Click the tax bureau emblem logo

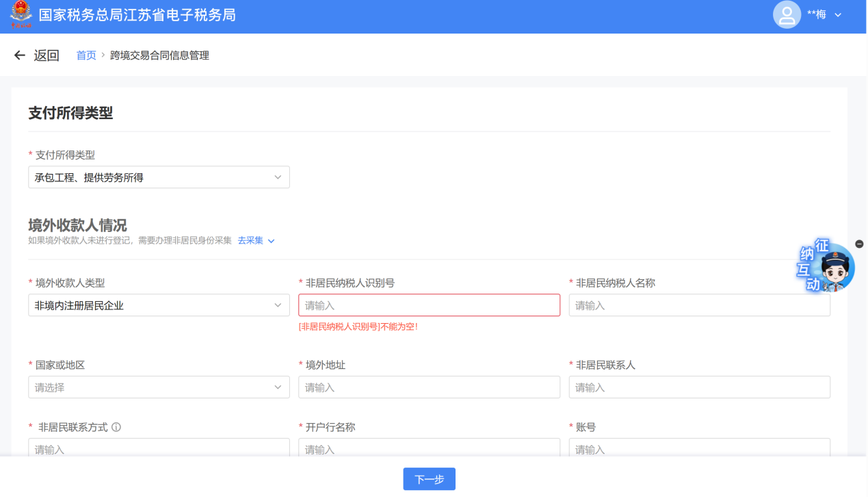click(x=21, y=15)
